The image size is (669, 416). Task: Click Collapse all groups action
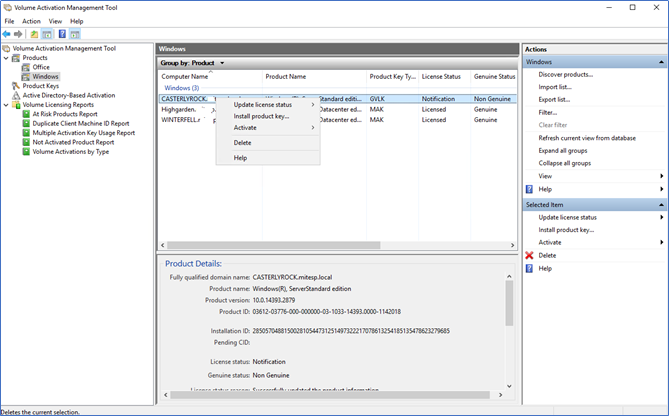(x=564, y=163)
